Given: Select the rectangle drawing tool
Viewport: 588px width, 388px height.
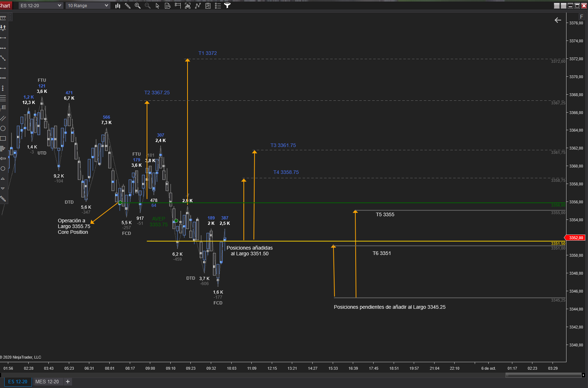Looking at the screenshot, I should 3,138.
